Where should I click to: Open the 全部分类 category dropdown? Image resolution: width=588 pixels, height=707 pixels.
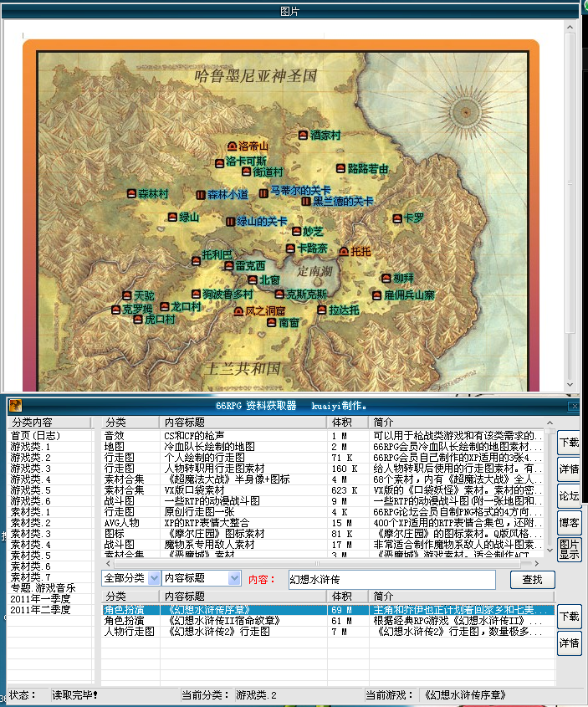pyautogui.click(x=154, y=578)
